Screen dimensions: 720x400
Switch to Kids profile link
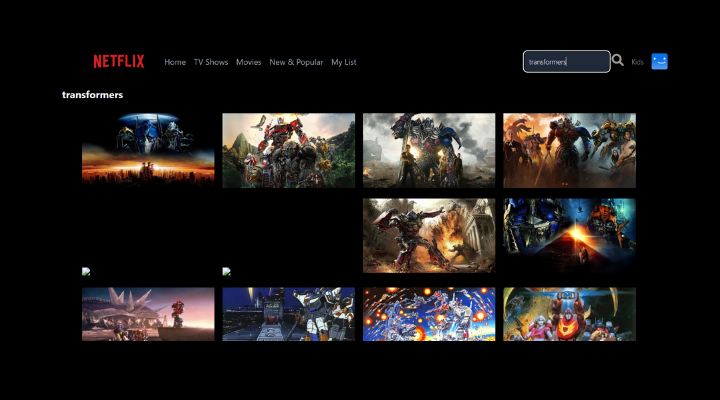[x=637, y=62]
